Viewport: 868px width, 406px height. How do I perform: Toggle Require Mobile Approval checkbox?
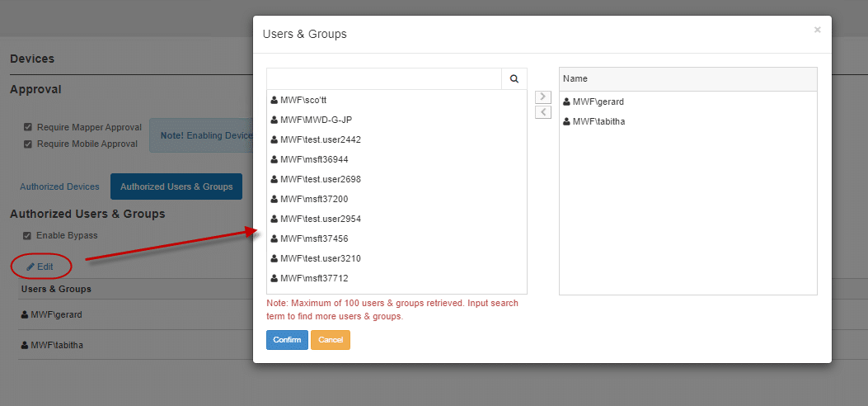(x=28, y=144)
